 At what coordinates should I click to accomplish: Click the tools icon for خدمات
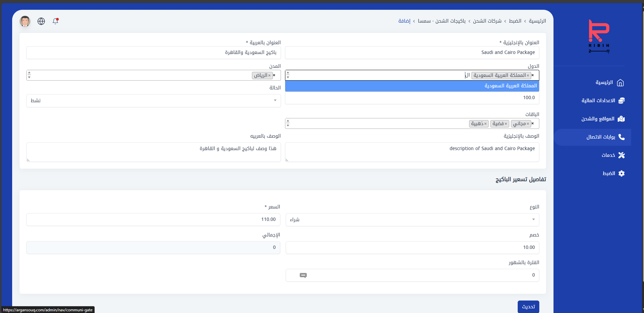click(621, 155)
